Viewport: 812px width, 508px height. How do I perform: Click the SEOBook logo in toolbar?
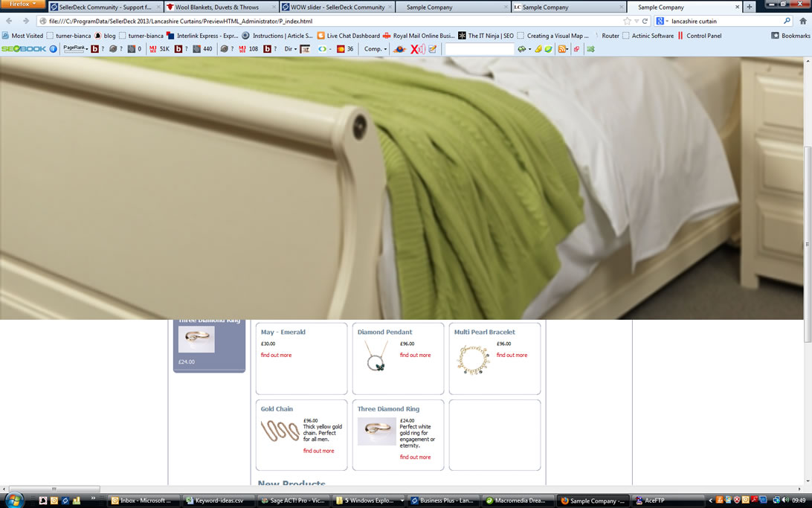point(24,49)
